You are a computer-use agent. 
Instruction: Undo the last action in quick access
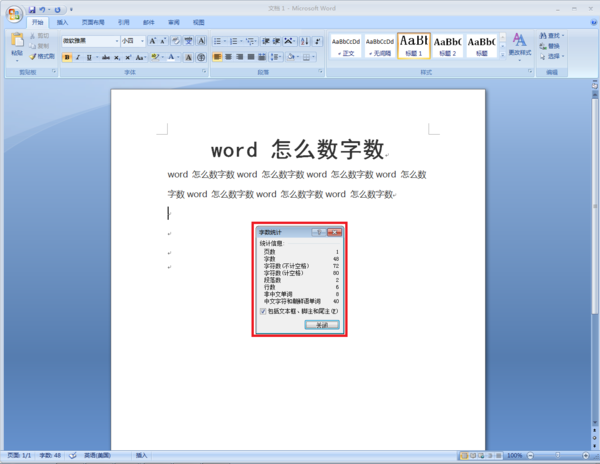tap(42, 10)
